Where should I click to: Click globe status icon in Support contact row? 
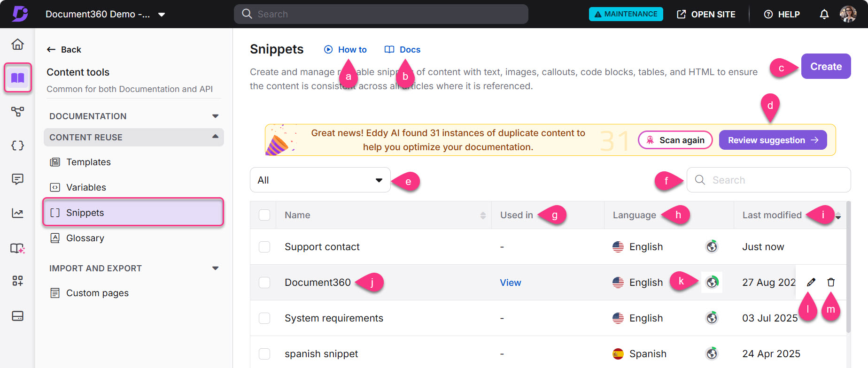(x=712, y=246)
